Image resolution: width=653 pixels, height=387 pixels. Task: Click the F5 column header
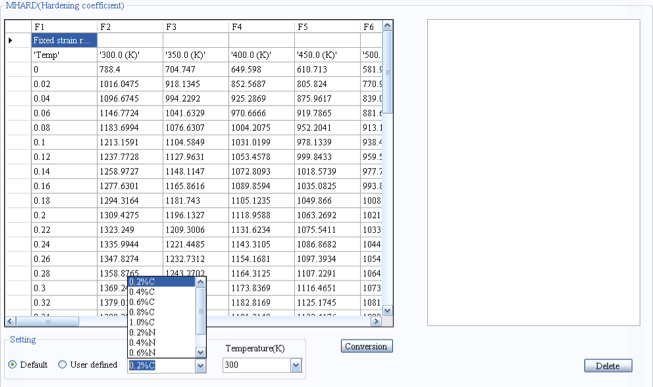pos(327,27)
